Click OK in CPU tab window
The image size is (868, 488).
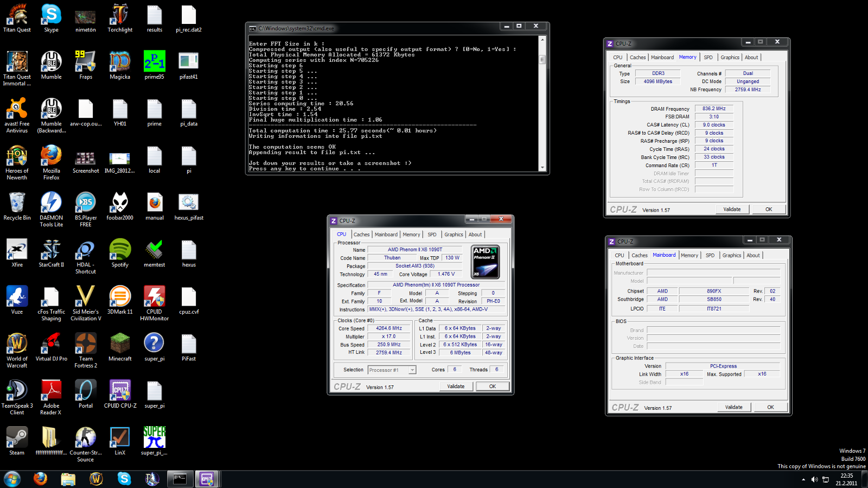coord(493,386)
